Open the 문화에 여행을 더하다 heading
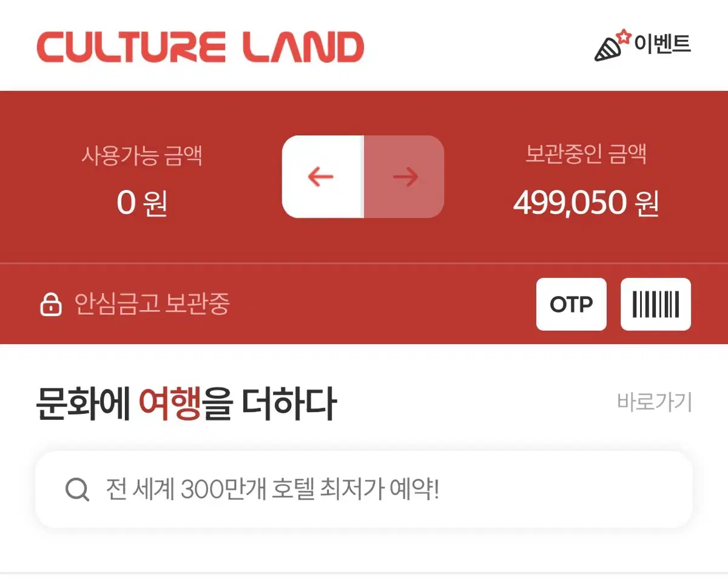 pos(186,403)
